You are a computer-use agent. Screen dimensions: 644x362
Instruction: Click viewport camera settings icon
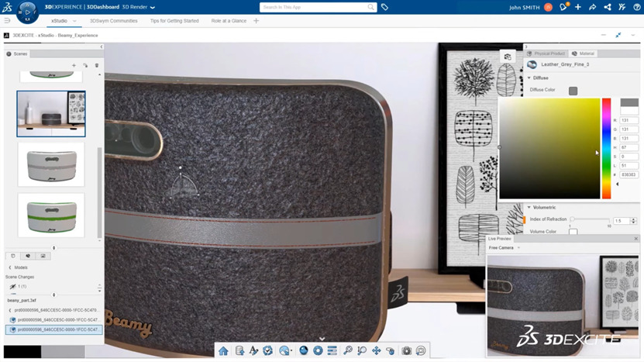[508, 57]
